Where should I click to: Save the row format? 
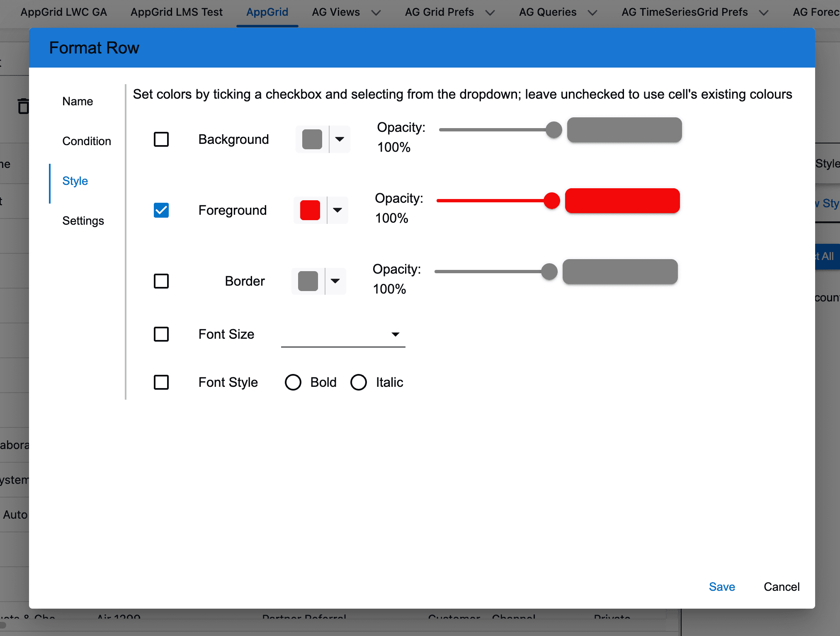(722, 587)
